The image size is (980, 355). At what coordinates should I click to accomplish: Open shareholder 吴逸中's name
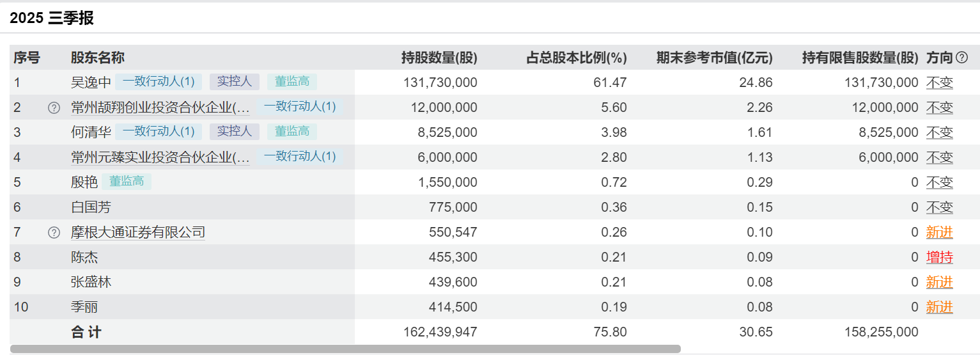(91, 82)
